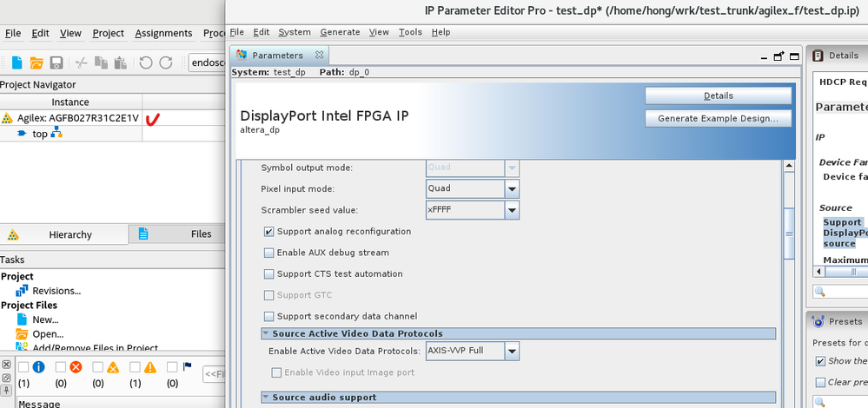Open the Generate menu

340,32
